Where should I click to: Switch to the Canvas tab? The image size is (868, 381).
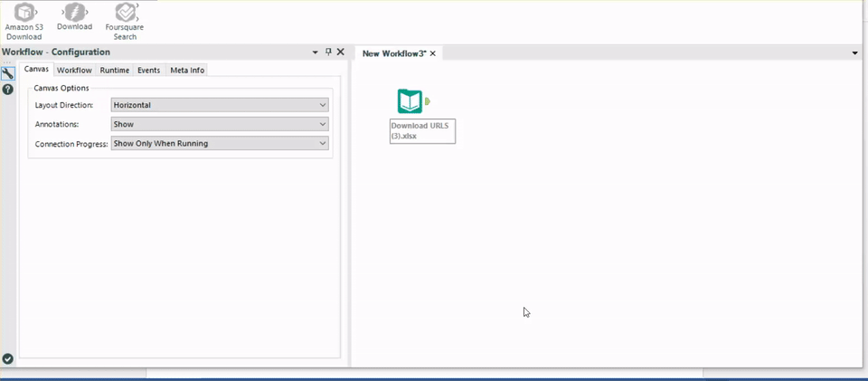[x=37, y=70]
